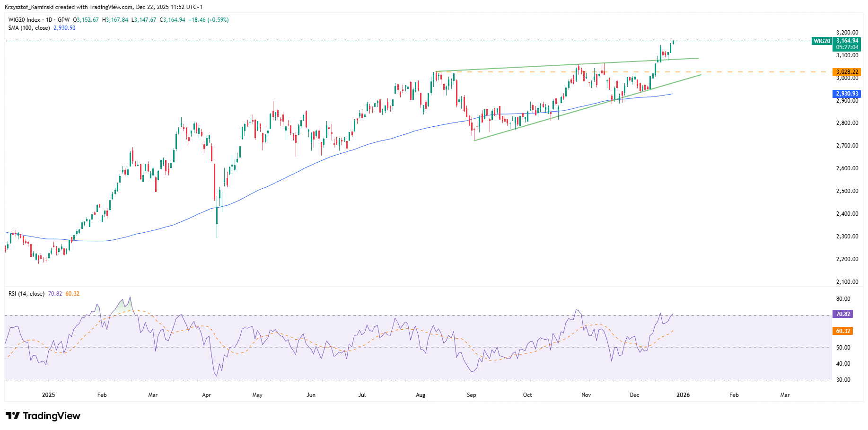
Task: Select the SMA (100, close) indicator legend
Action: pos(29,28)
